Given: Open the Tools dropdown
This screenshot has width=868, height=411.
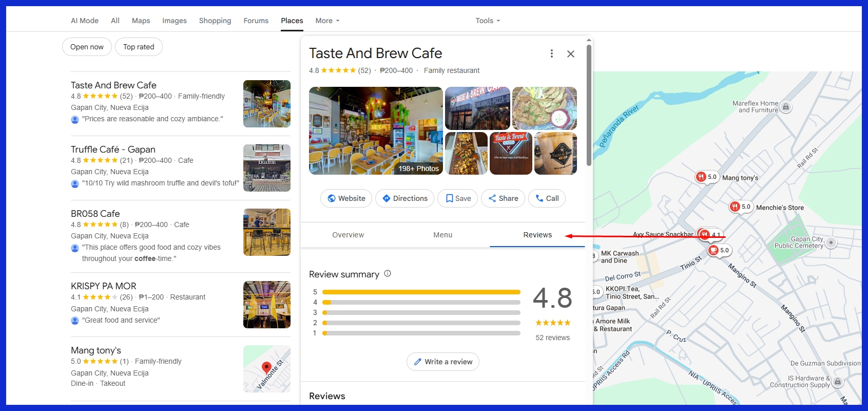Looking at the screenshot, I should [487, 21].
